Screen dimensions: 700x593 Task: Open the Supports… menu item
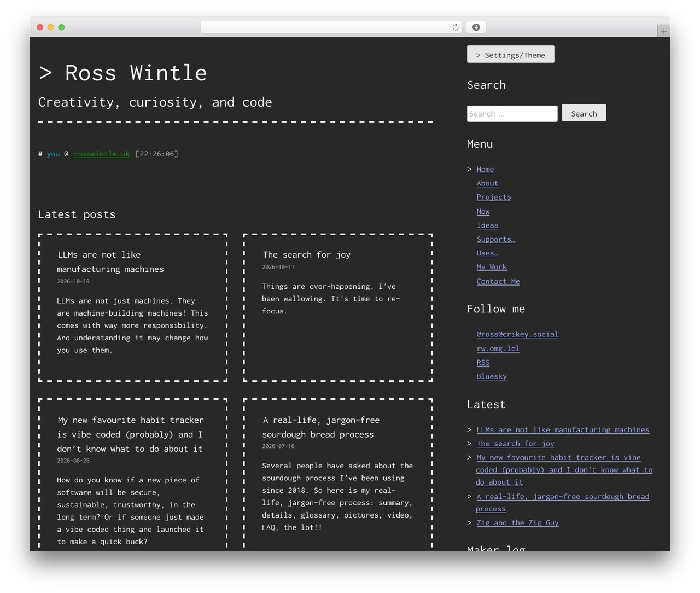point(496,240)
